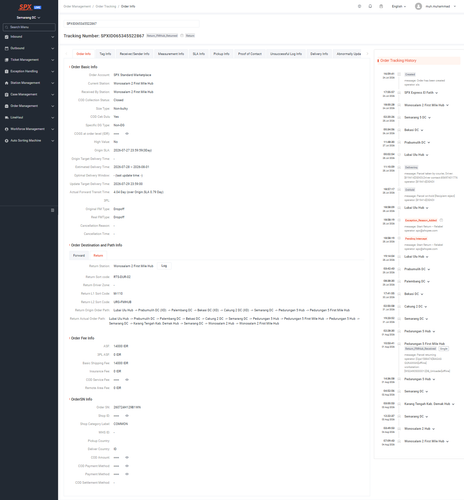The image size is (464, 500).
Task: Click the Exception Handling sidebar icon
Action: (6, 71)
